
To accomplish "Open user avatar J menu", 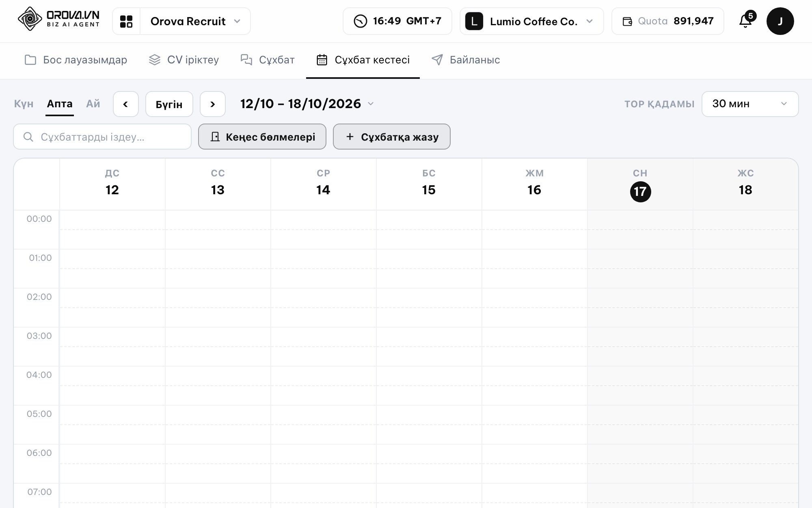I will [780, 21].
